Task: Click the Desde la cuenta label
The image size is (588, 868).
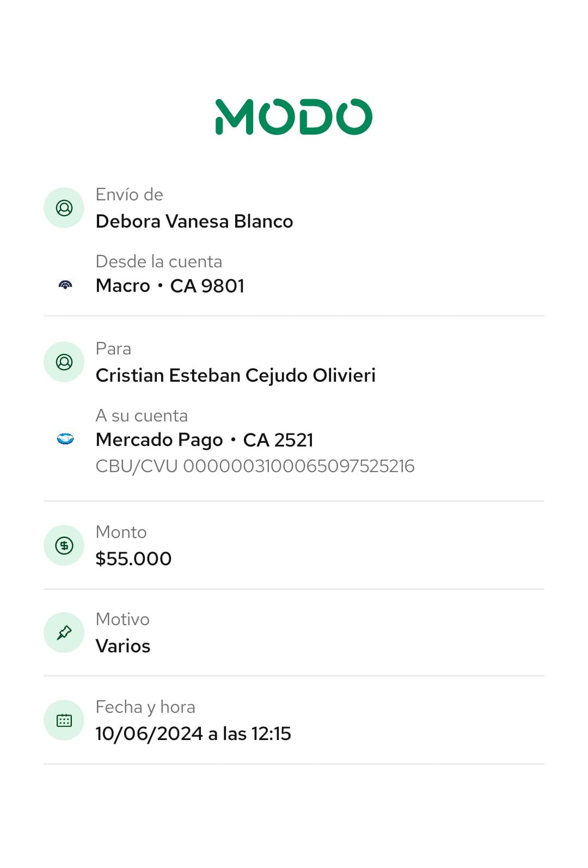Action: 159,262
